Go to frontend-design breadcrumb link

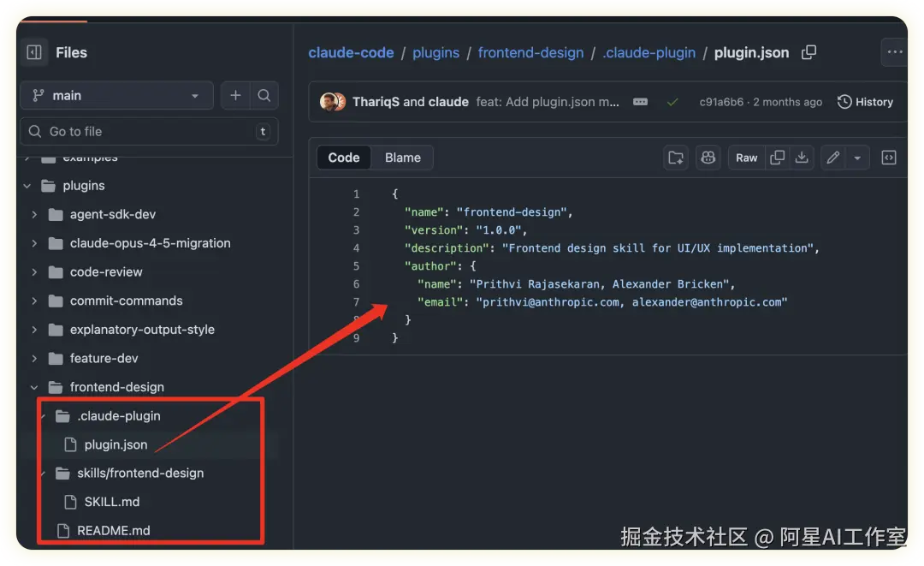(x=531, y=53)
